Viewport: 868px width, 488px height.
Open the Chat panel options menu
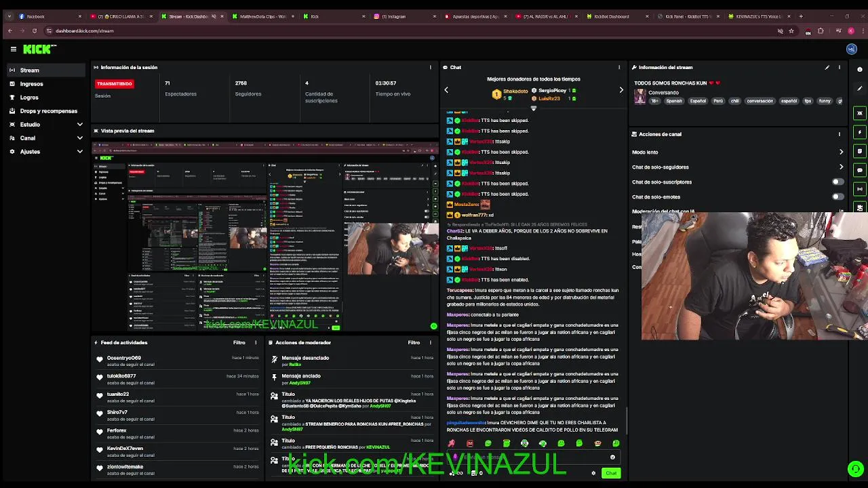618,67
